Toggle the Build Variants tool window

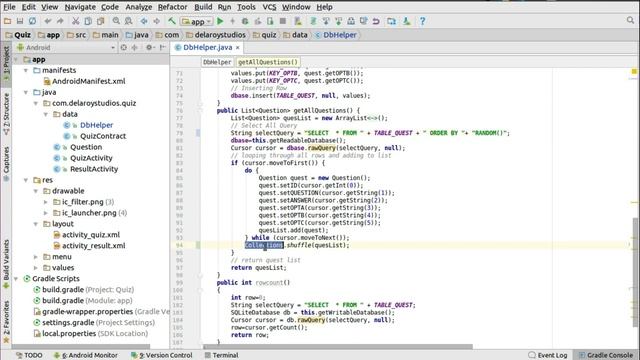6,264
